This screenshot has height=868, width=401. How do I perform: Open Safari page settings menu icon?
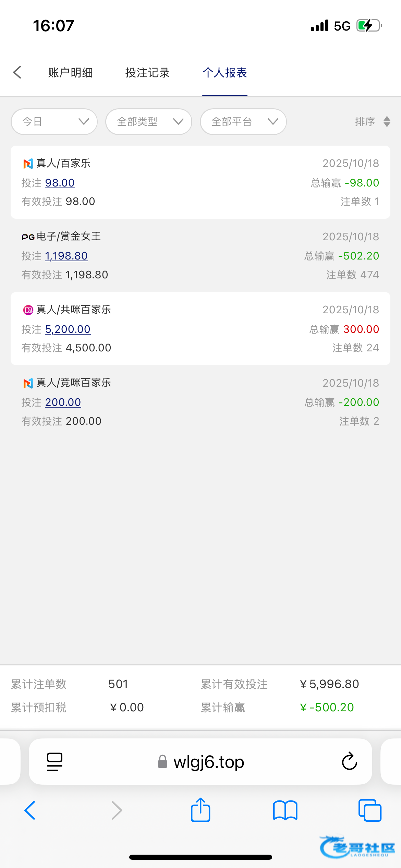(54, 761)
